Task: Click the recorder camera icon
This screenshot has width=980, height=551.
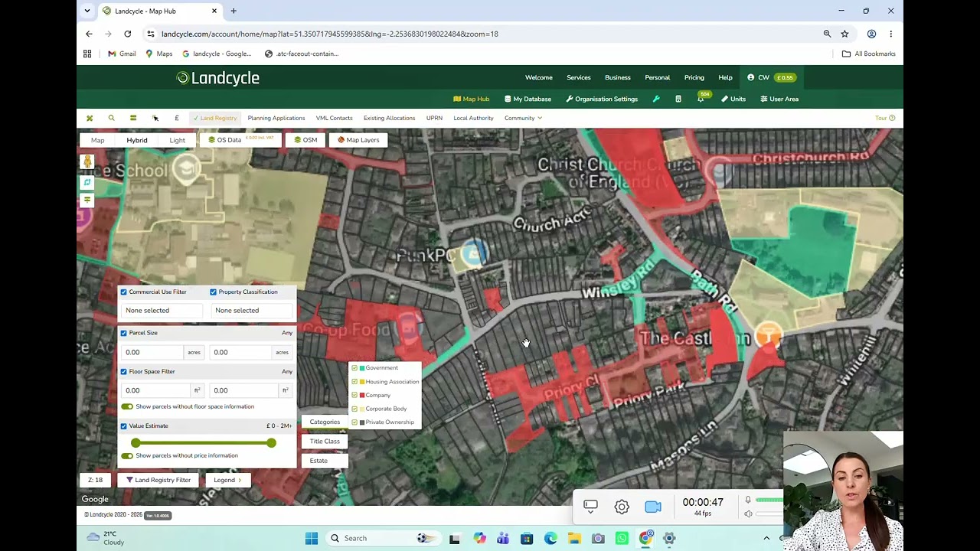Action: pyautogui.click(x=653, y=507)
